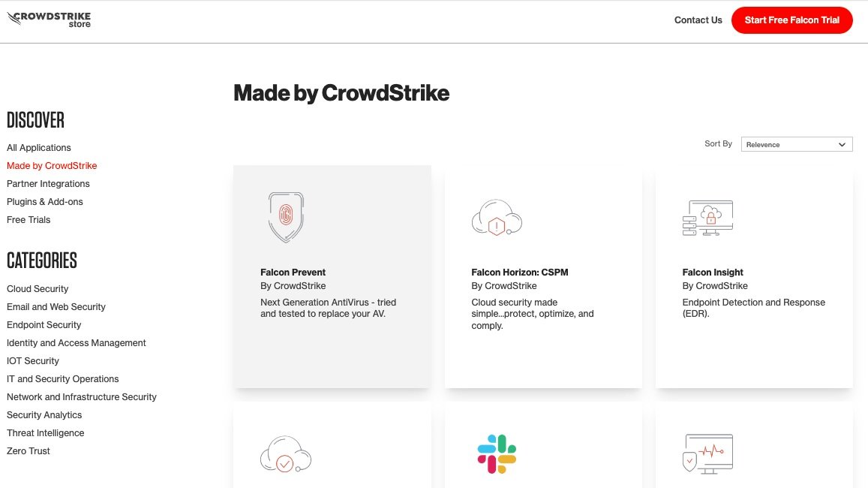Open the Threat Intelligence category
This screenshot has height=488, width=868.
coord(45,432)
